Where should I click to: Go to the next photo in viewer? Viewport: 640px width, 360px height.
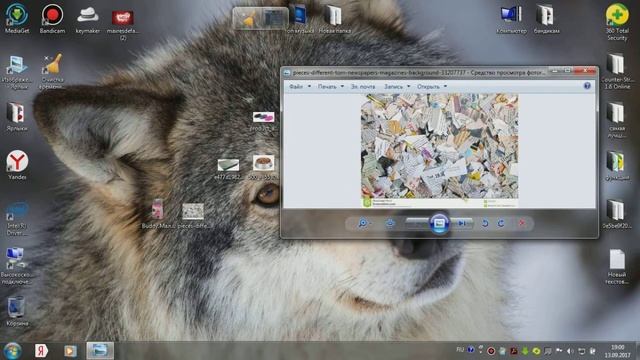462,223
